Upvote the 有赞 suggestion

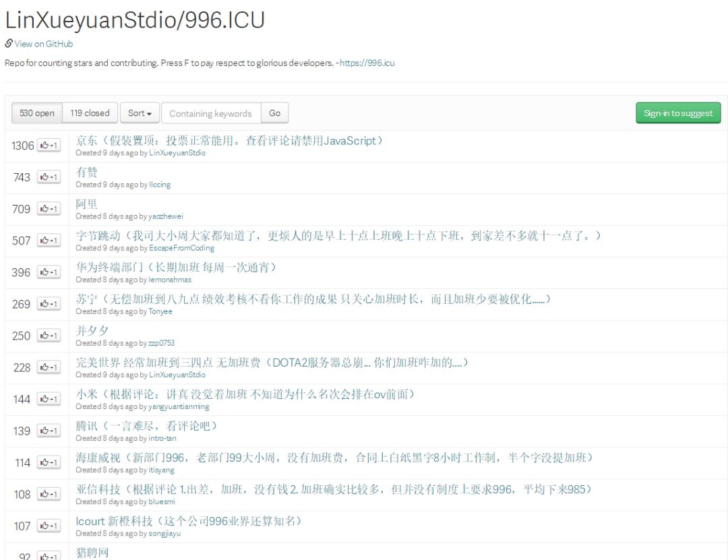(x=49, y=177)
